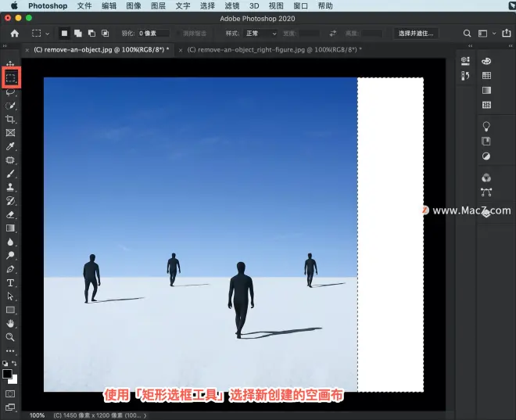This screenshot has width=516, height=420.
Task: Switch foreground and background colors
Action: [x=14, y=364]
